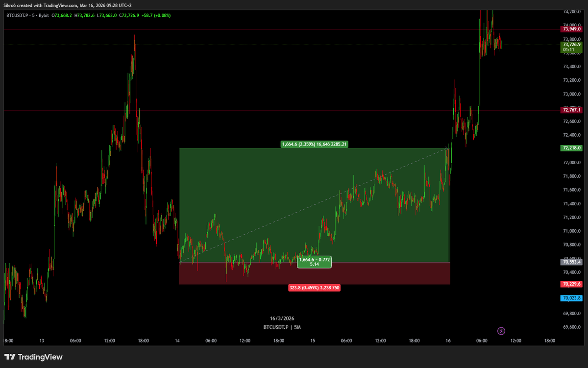Click the date label 16 on time axis
Viewport: 588px width, 368px height.
coord(448,341)
